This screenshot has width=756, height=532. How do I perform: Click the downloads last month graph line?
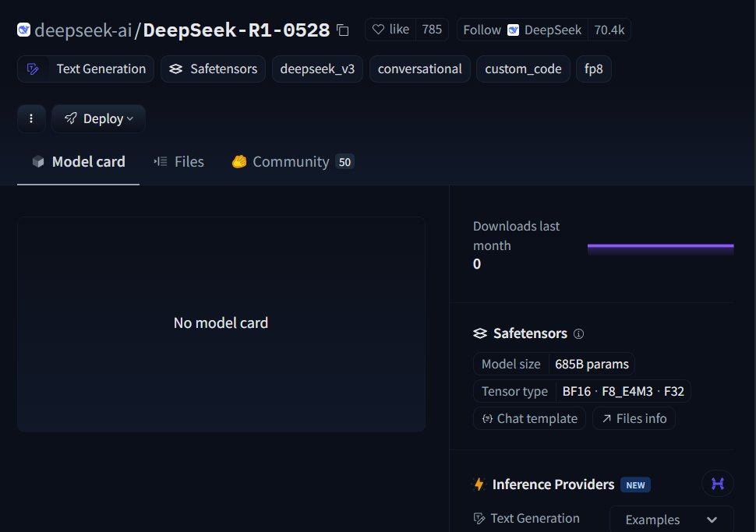[661, 246]
